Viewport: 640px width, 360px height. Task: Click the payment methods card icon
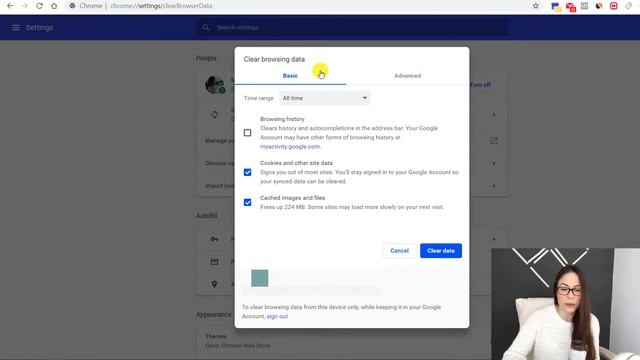click(214, 262)
